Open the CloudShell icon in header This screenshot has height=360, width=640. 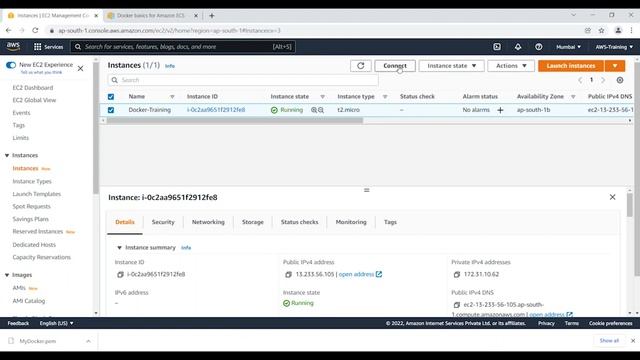tap(497, 47)
